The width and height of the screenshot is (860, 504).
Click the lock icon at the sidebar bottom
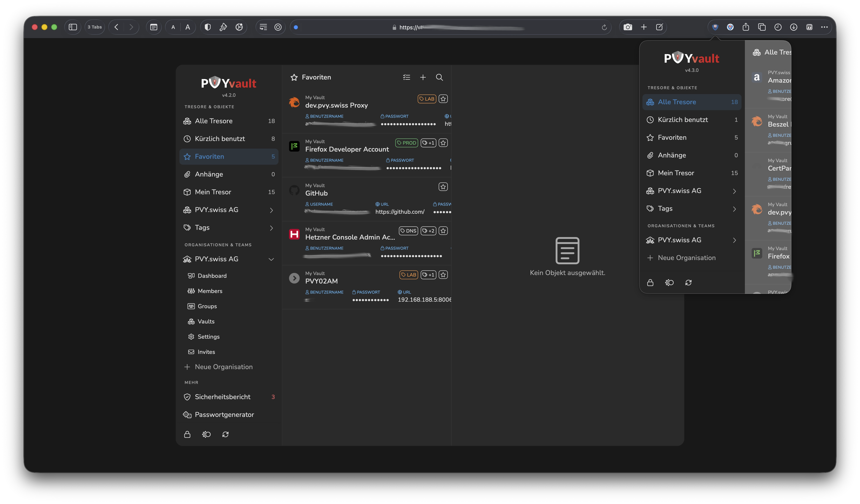point(187,434)
